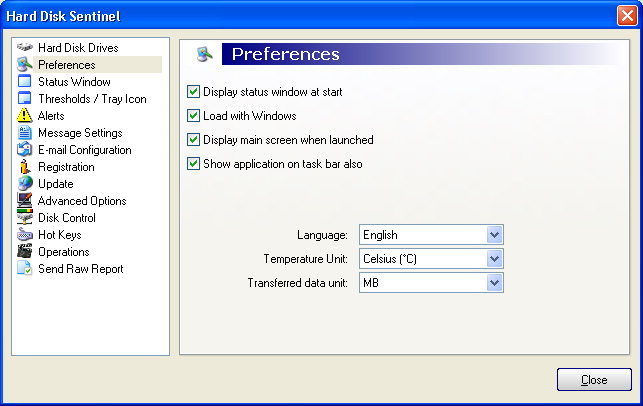Toggle Display main screen when launched
The height and width of the screenshot is (406, 643).
pos(193,140)
